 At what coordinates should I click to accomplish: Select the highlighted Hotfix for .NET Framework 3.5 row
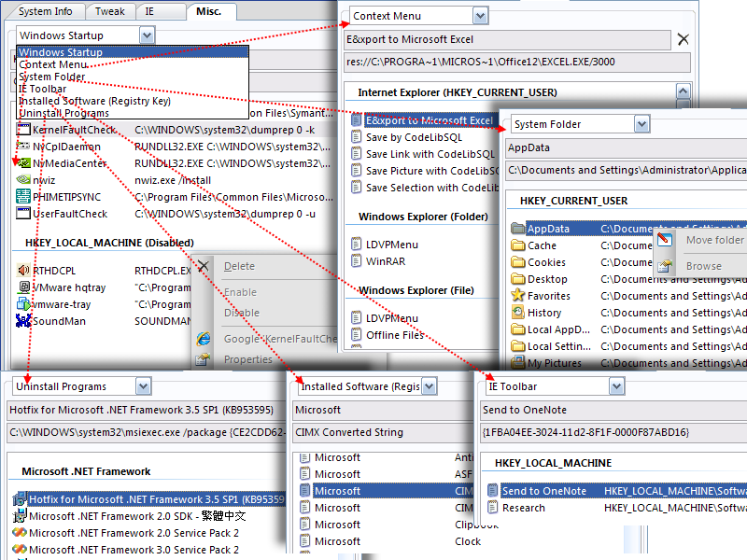[149, 499]
